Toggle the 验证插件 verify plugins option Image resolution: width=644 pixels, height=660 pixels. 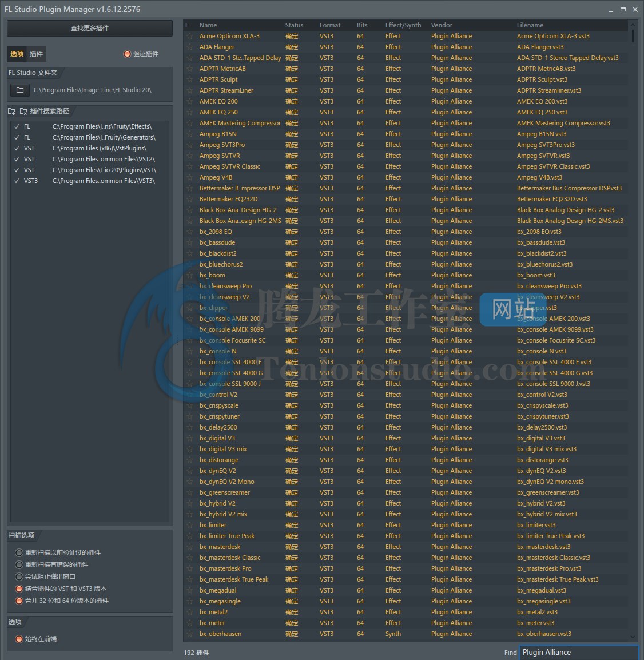tap(127, 54)
